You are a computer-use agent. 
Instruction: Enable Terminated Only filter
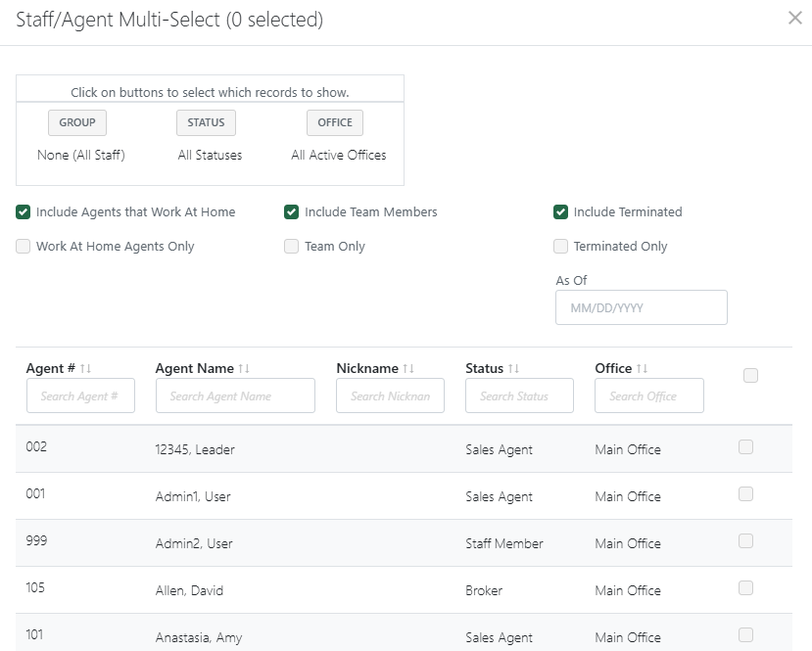point(560,246)
